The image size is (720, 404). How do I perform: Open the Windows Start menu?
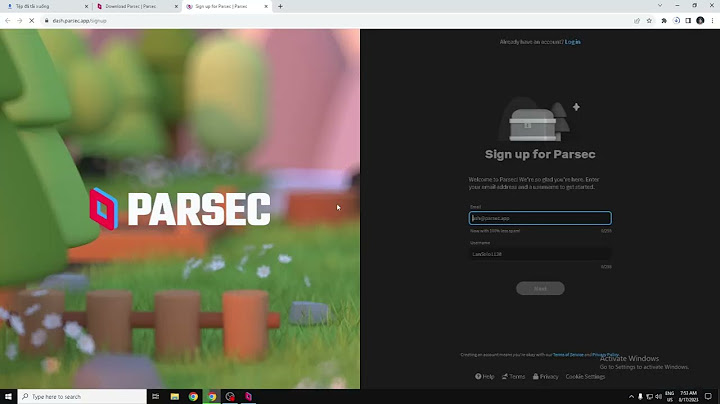(x=8, y=396)
